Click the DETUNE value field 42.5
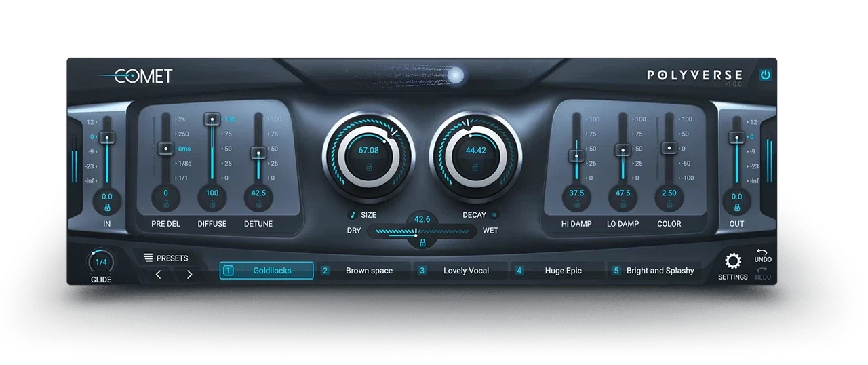The width and height of the screenshot is (868, 365). (x=258, y=193)
